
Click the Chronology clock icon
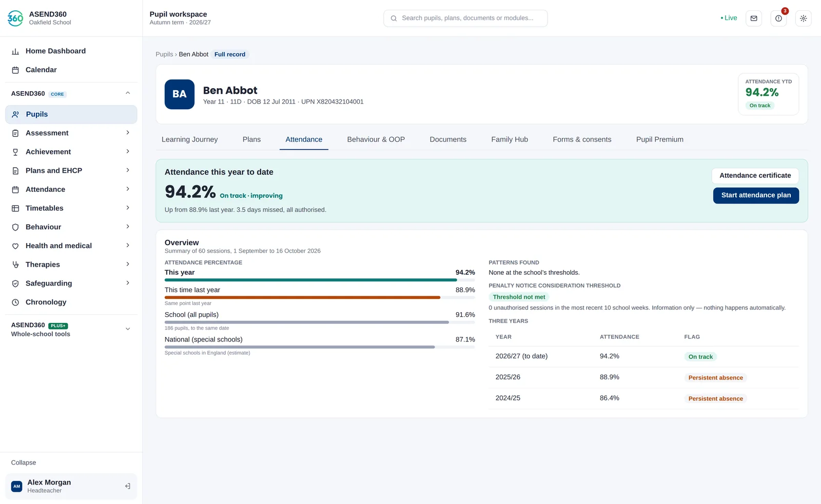pos(15,303)
